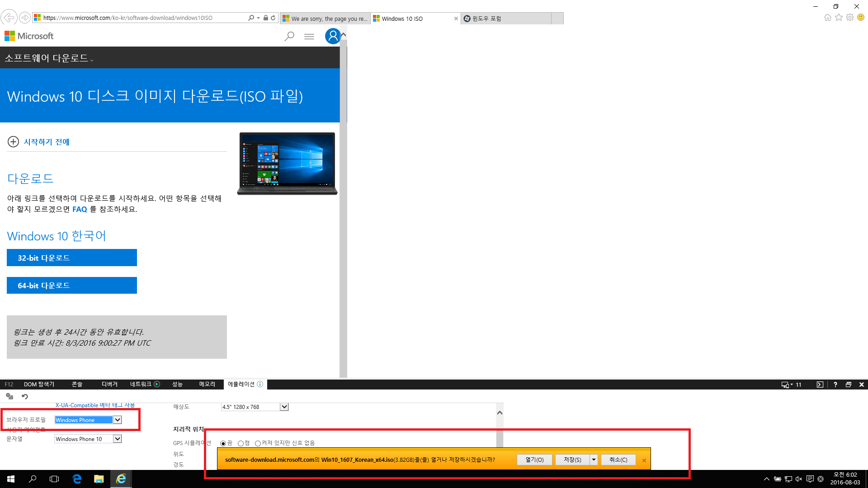This screenshot has height=488, width=868.
Task: Switch to the 메모리 tab
Action: pyautogui.click(x=207, y=384)
